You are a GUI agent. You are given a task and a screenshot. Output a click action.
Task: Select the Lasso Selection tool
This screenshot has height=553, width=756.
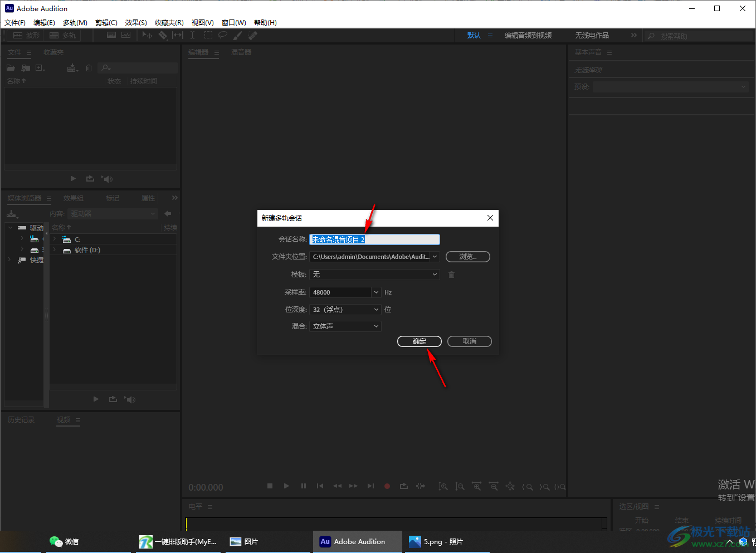(x=223, y=35)
